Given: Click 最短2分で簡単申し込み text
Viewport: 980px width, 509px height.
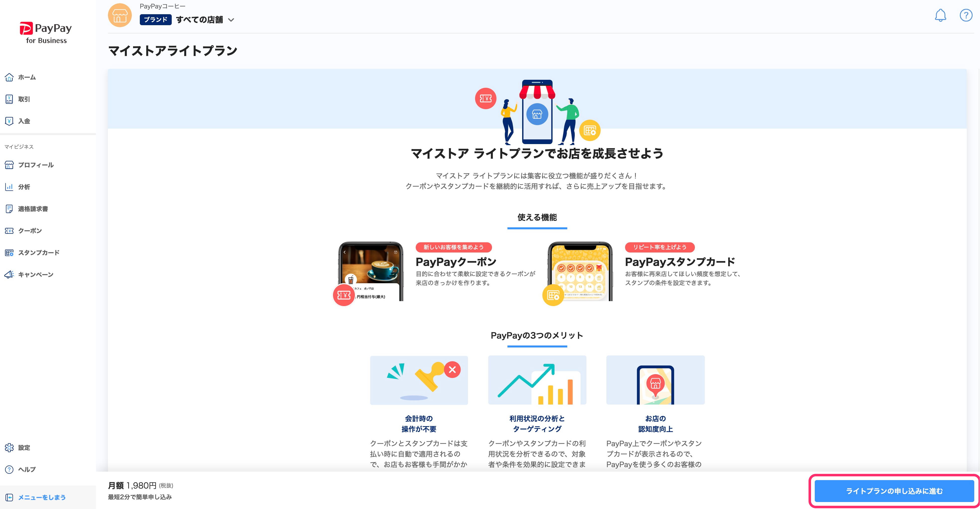Looking at the screenshot, I should pos(140,497).
